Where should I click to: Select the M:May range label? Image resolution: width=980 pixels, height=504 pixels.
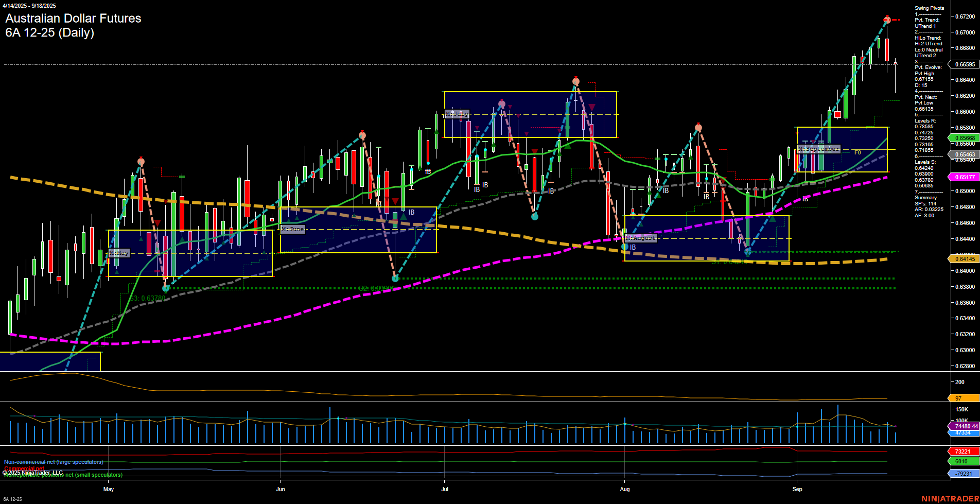[x=119, y=253]
